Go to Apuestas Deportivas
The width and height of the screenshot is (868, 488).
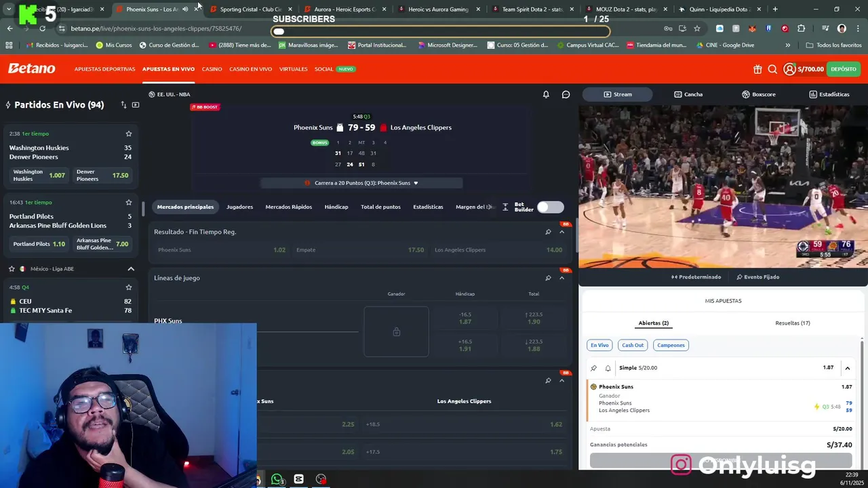[104, 69]
